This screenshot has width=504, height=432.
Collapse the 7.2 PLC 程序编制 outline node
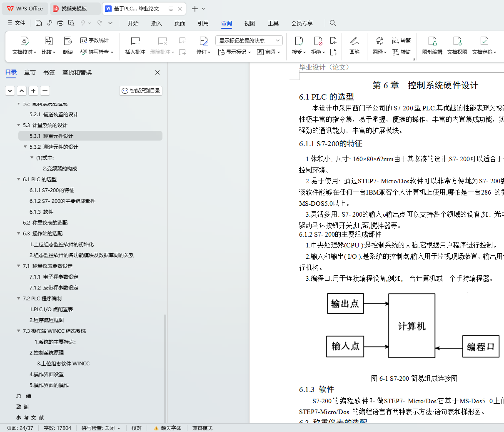[x=18, y=298]
